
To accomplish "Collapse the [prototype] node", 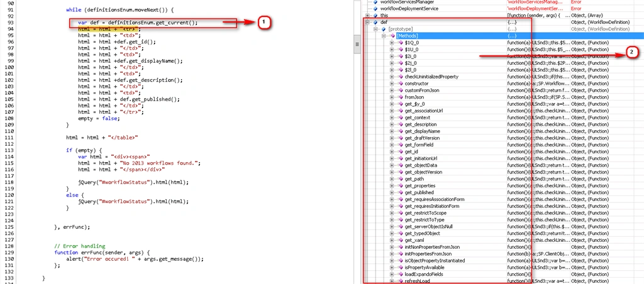I will pyautogui.click(x=375, y=29).
